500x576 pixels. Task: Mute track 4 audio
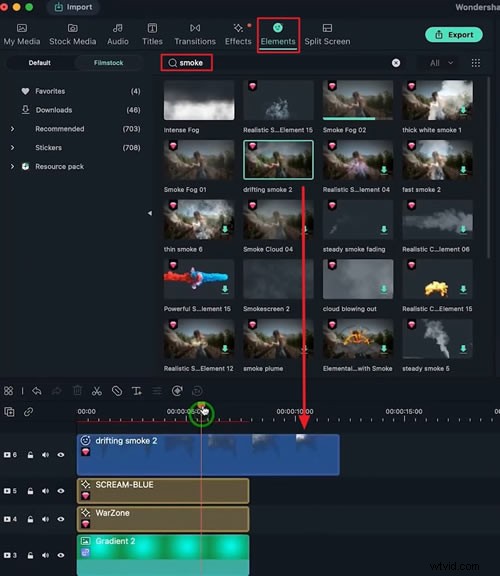pos(45,519)
